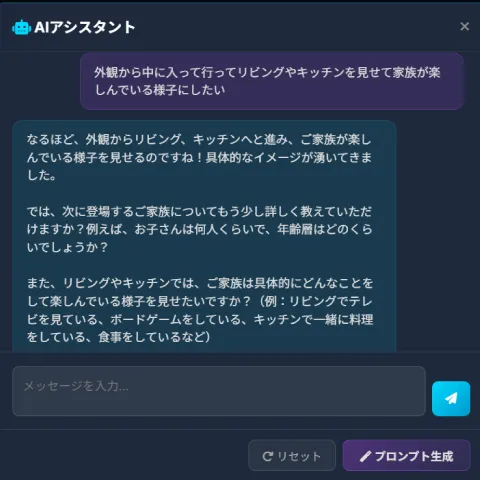
Task: Click the AIアシスタント header title
Action: [x=85, y=27]
